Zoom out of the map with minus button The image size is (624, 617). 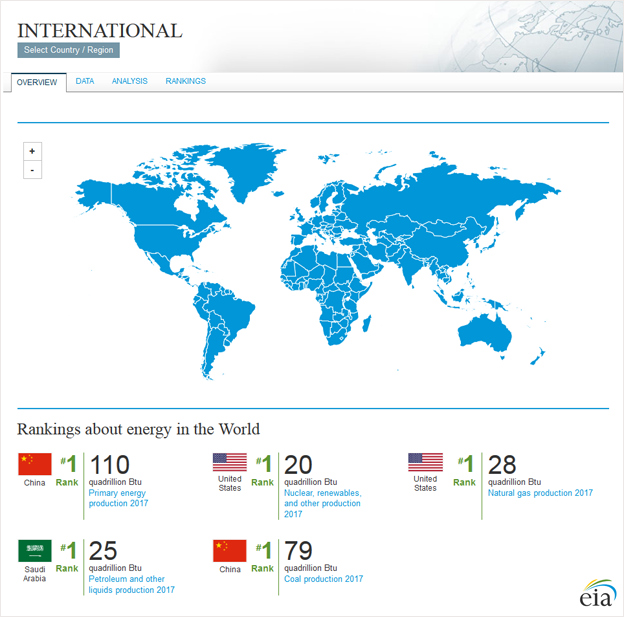point(32,170)
